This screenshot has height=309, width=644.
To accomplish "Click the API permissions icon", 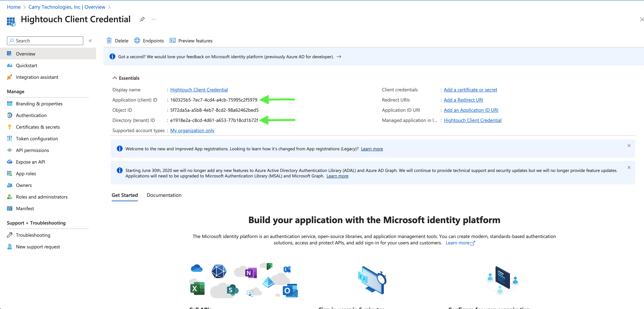I will click(x=9, y=150).
